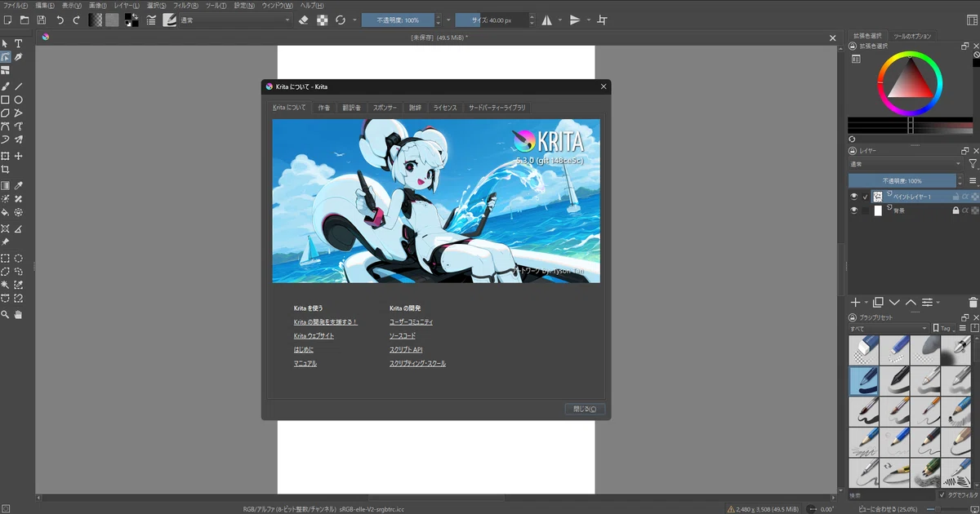Toggle lock on 背景 layer
Image resolution: width=980 pixels, height=514 pixels.
point(955,210)
